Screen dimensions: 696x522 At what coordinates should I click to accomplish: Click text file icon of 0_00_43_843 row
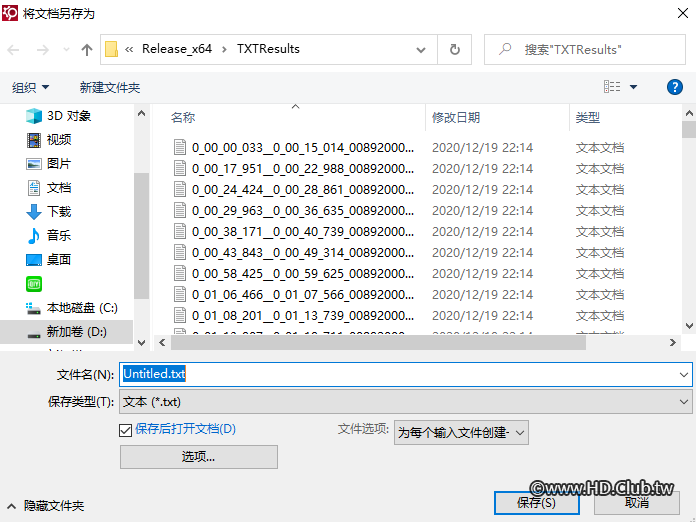[180, 252]
